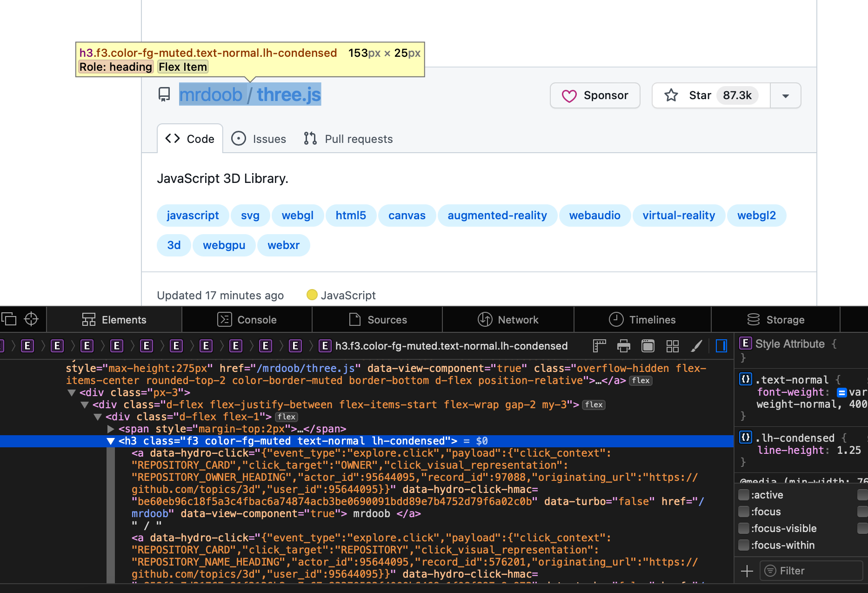Open the Network tab
Viewport: 868px width, 593px height.
508,320
